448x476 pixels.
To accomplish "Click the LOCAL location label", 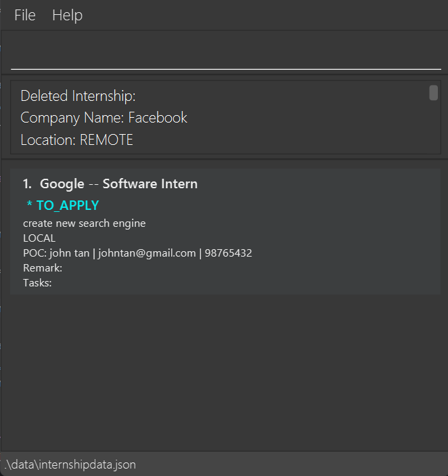I will [39, 238].
